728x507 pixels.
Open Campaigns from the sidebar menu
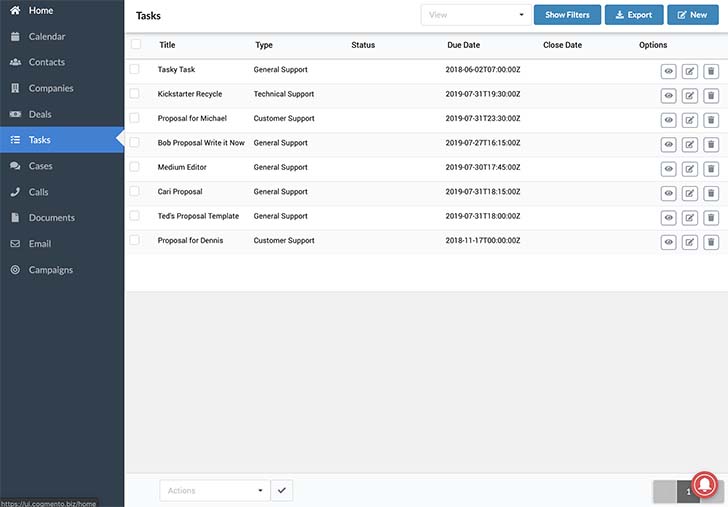[x=50, y=270]
